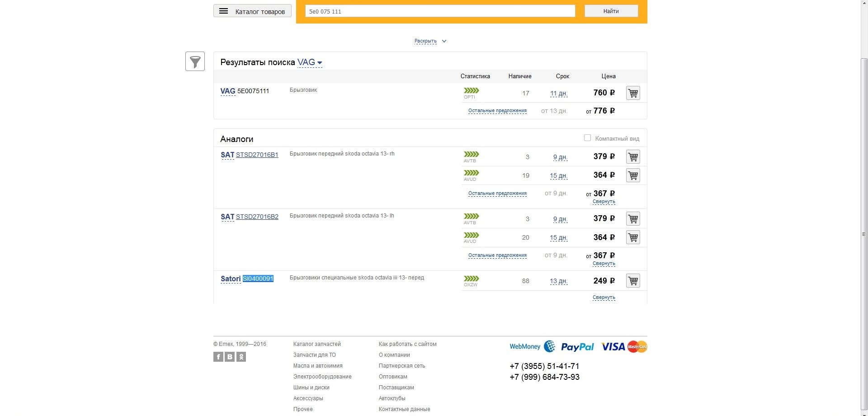The image size is (868, 416).
Task: Click the SAT brand link for STSD27016B1
Action: click(x=227, y=155)
